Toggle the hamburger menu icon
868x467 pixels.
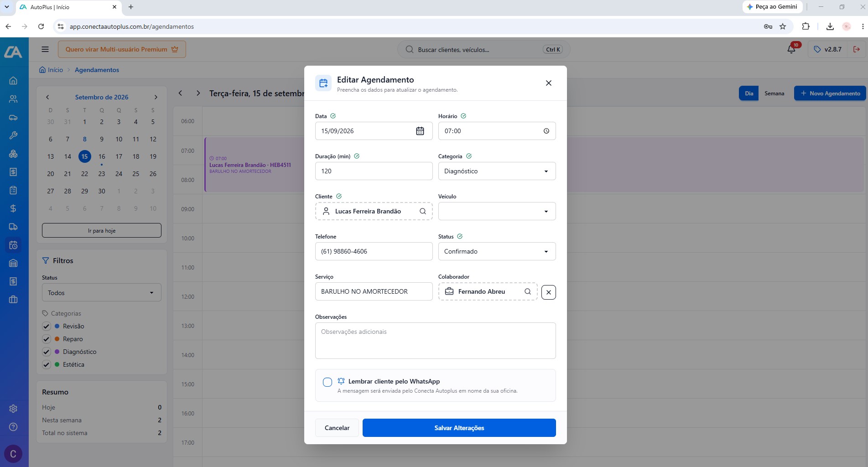[45, 49]
